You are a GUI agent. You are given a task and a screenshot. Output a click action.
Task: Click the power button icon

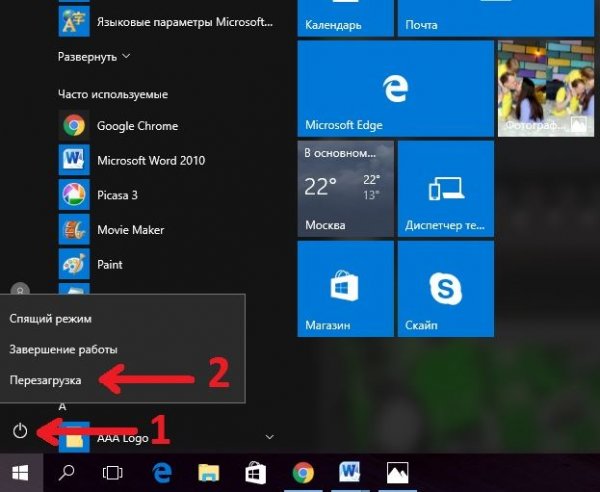coord(20,431)
